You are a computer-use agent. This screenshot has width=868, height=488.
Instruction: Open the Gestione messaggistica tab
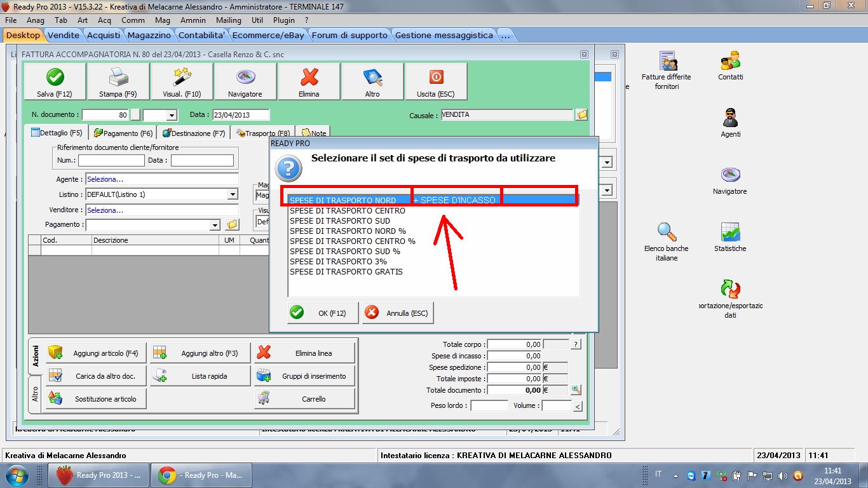coord(444,35)
